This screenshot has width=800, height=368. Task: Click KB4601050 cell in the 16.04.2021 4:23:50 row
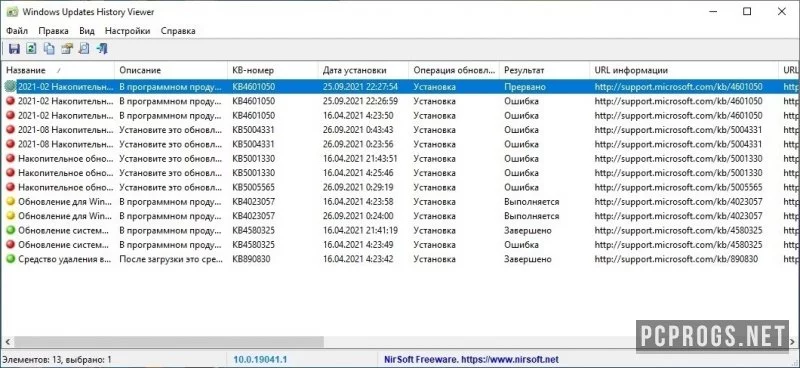click(254, 115)
